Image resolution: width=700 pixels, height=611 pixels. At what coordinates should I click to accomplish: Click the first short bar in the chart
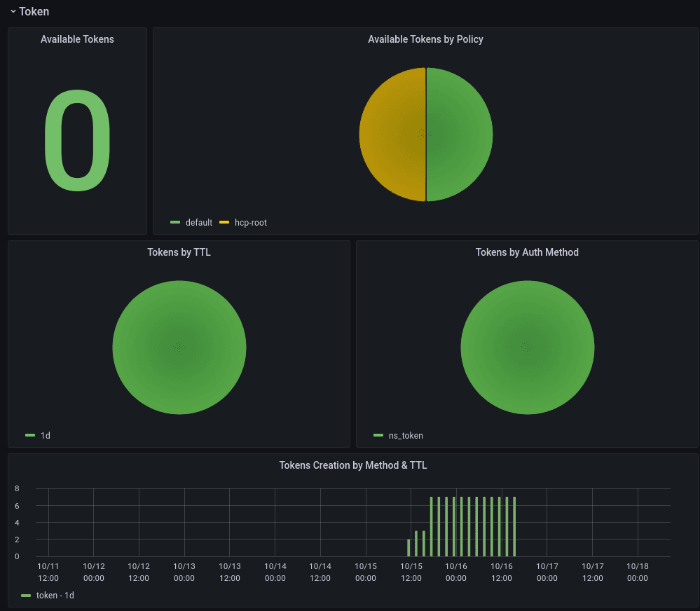tap(409, 548)
